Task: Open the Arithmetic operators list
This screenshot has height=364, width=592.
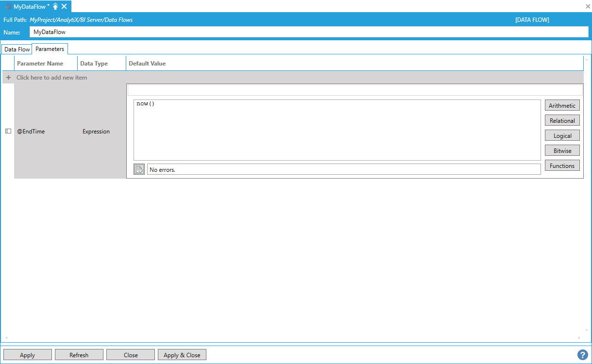Action: tap(562, 106)
